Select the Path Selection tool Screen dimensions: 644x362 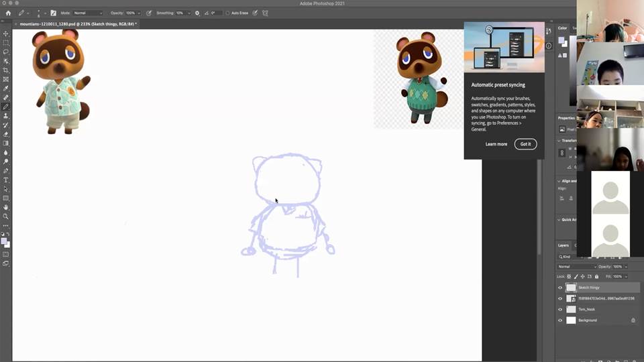[x=6, y=189]
